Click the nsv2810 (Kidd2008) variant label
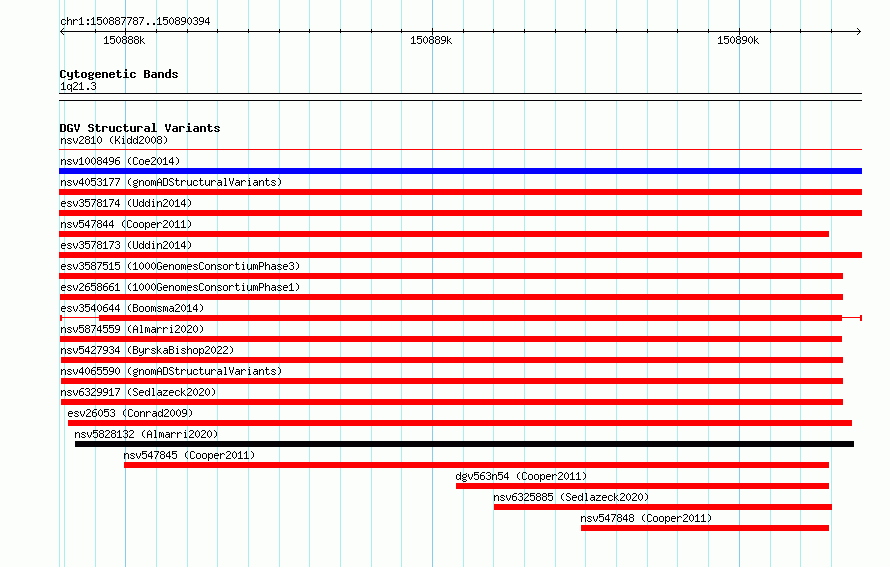890x567 pixels. pos(114,140)
